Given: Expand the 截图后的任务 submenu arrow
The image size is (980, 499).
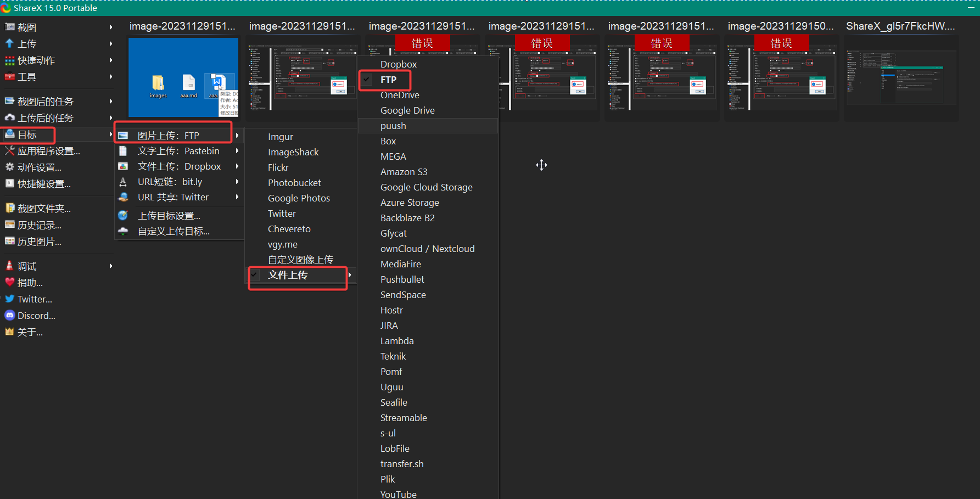Looking at the screenshot, I should tap(111, 101).
